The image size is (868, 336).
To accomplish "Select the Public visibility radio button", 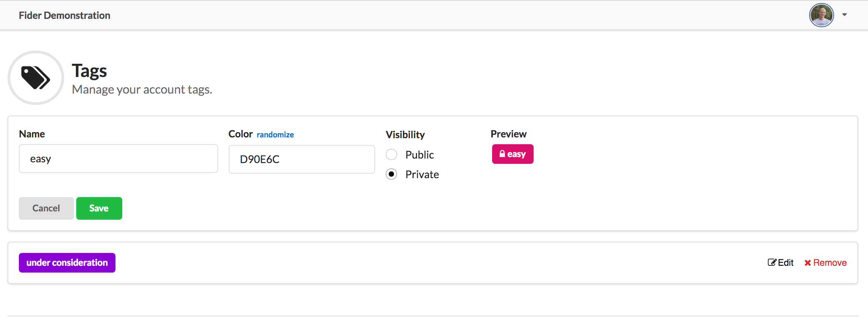I will (391, 154).
